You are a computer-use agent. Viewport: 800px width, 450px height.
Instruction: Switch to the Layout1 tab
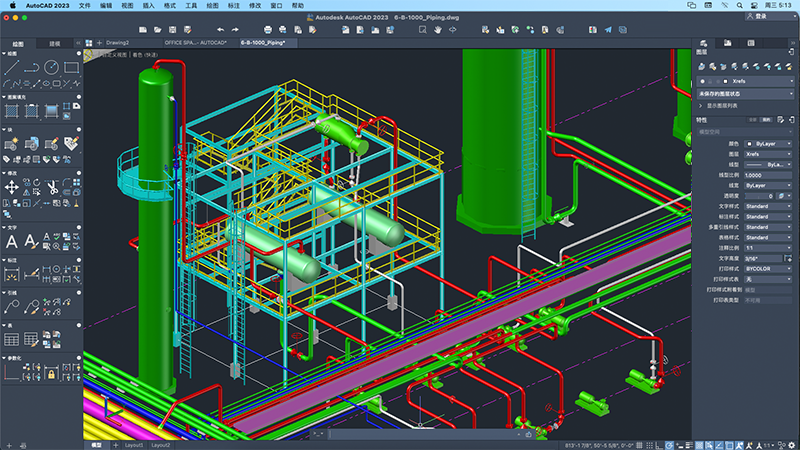[133, 444]
